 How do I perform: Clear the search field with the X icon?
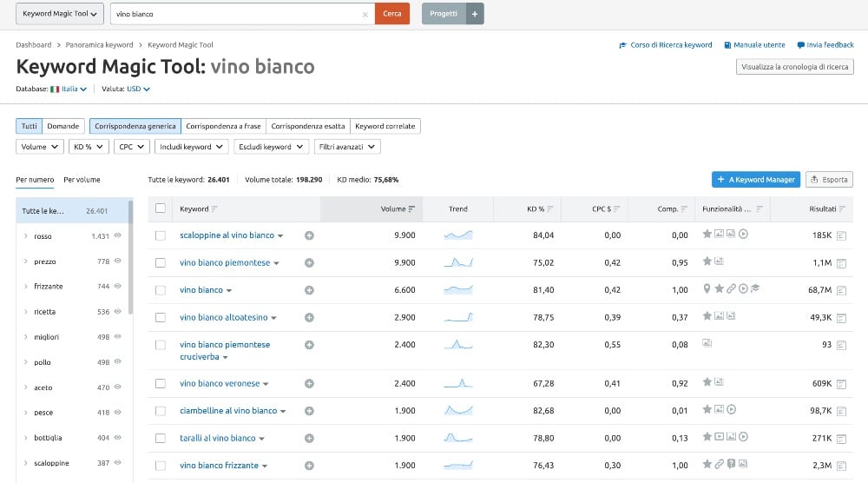[365, 15]
